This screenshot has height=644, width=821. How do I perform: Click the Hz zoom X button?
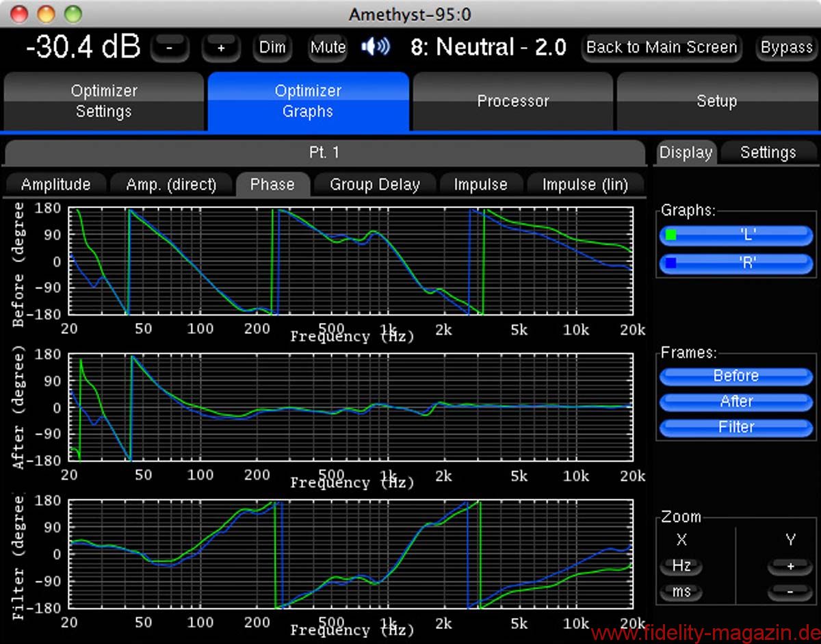681,567
